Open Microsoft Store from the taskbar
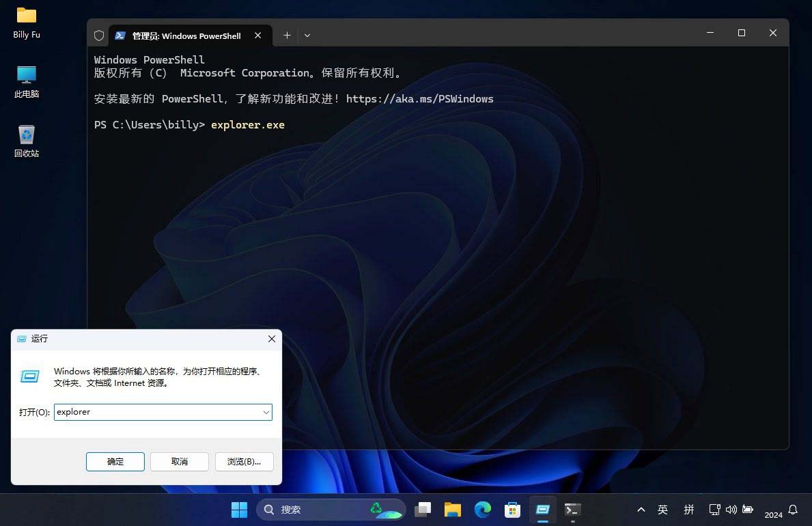Image resolution: width=812 pixels, height=526 pixels. coord(512,510)
